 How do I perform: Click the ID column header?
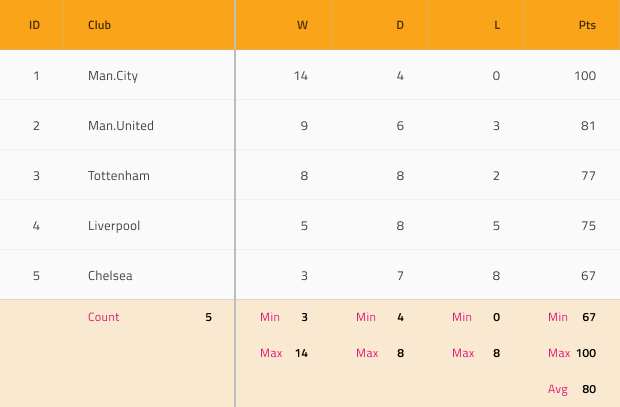point(32,25)
